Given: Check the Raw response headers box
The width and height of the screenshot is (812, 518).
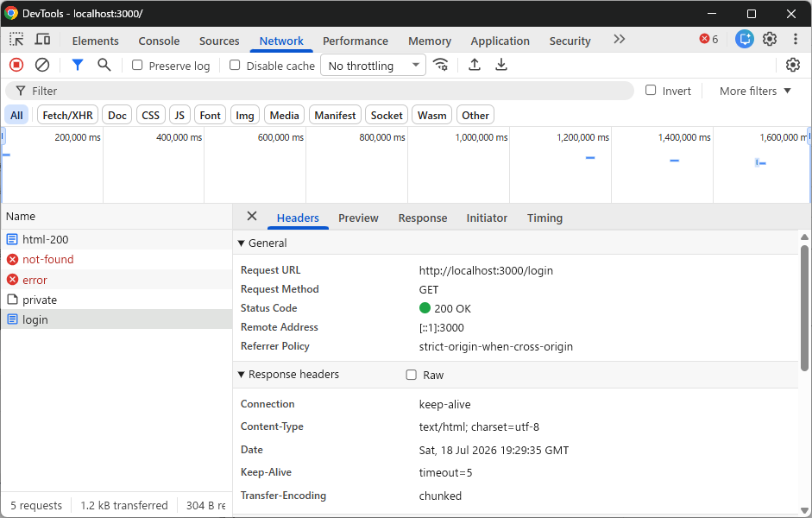Looking at the screenshot, I should coord(412,375).
